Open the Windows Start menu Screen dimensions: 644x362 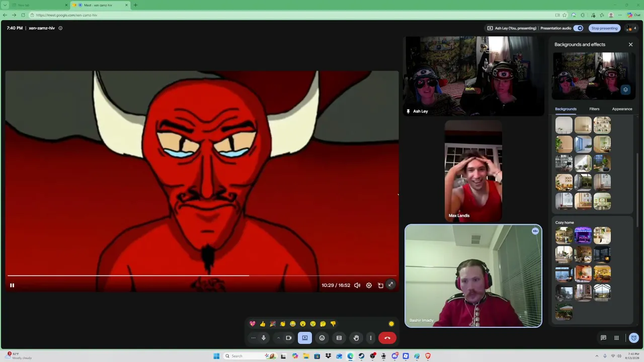216,356
